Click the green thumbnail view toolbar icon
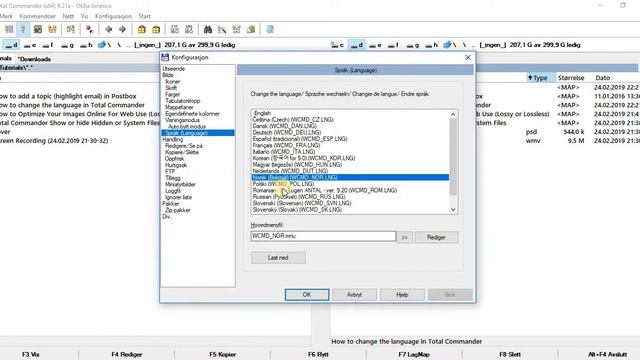Viewport: 640px width, 360px height. coord(38,29)
